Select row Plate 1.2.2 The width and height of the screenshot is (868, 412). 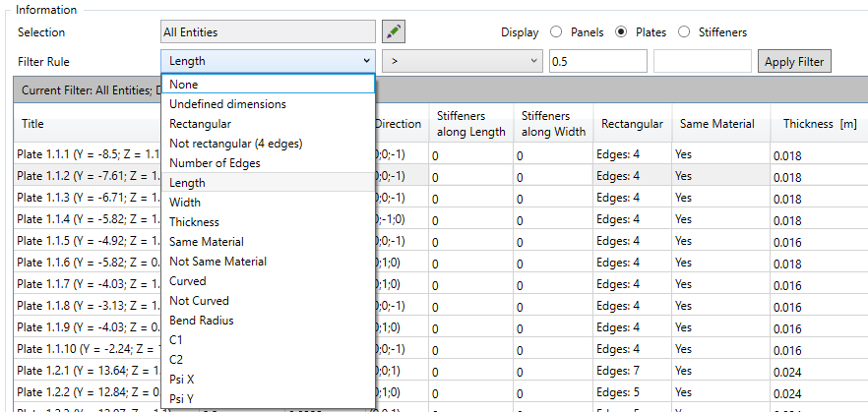coord(88,391)
